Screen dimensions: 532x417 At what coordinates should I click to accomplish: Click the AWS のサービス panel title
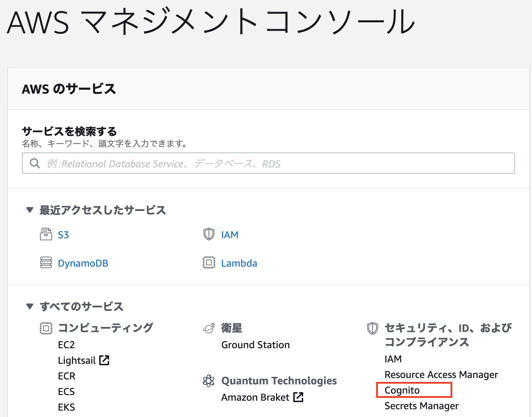coord(69,89)
